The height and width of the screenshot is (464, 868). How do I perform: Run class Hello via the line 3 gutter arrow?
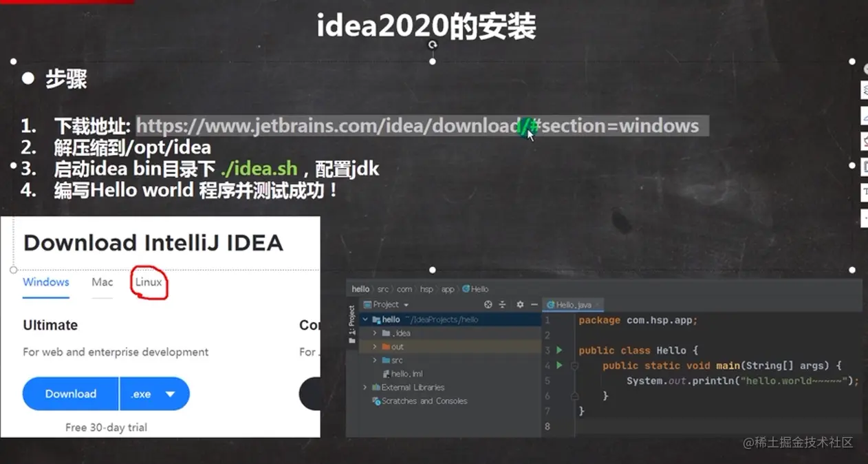pos(559,350)
